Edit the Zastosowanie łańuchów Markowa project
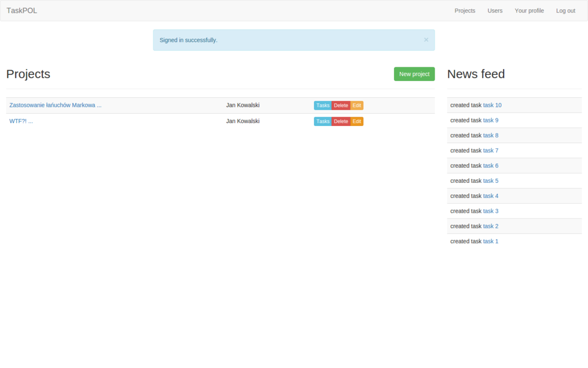Viewport: 588px width, 368px height. click(x=357, y=105)
